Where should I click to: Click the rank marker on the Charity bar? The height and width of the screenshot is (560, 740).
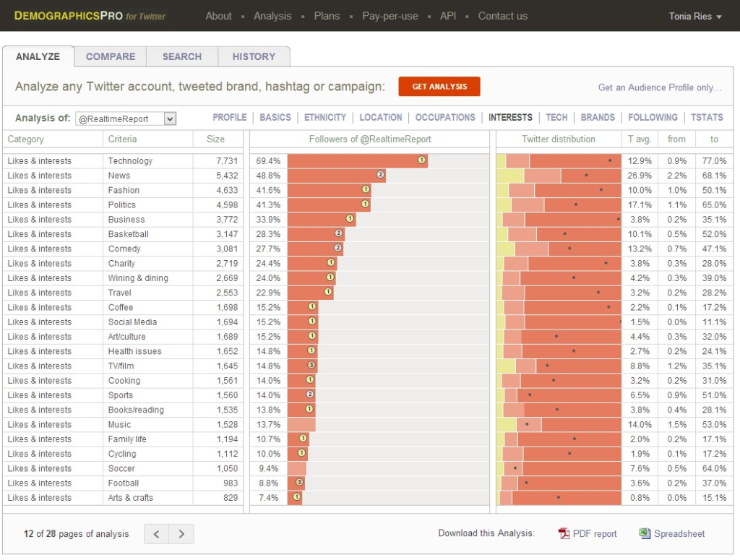tap(331, 263)
